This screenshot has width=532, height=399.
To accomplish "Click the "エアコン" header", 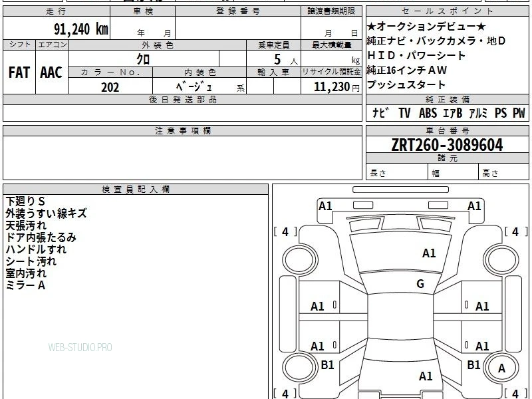I will coord(52,45).
